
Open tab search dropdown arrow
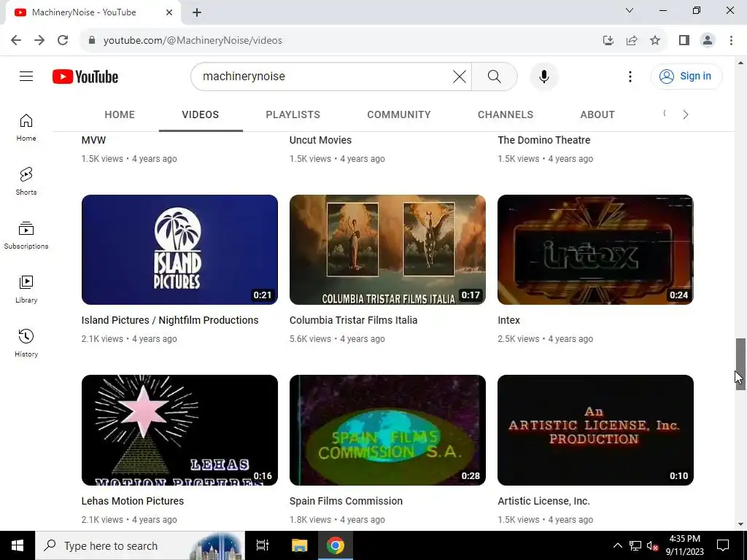click(630, 10)
